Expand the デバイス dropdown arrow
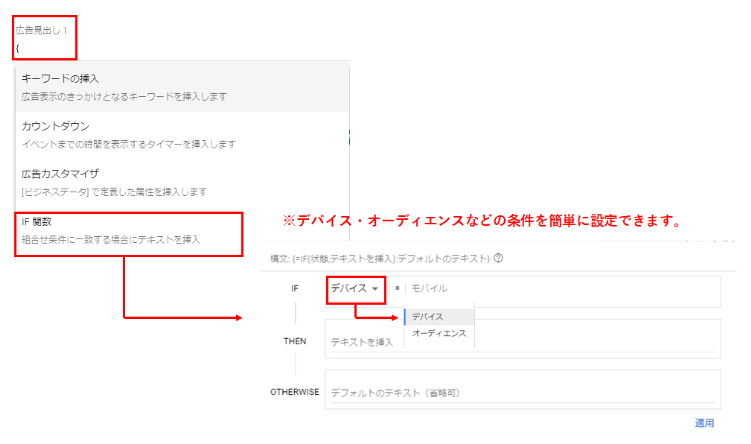This screenshot has height=444, width=751. coord(375,289)
